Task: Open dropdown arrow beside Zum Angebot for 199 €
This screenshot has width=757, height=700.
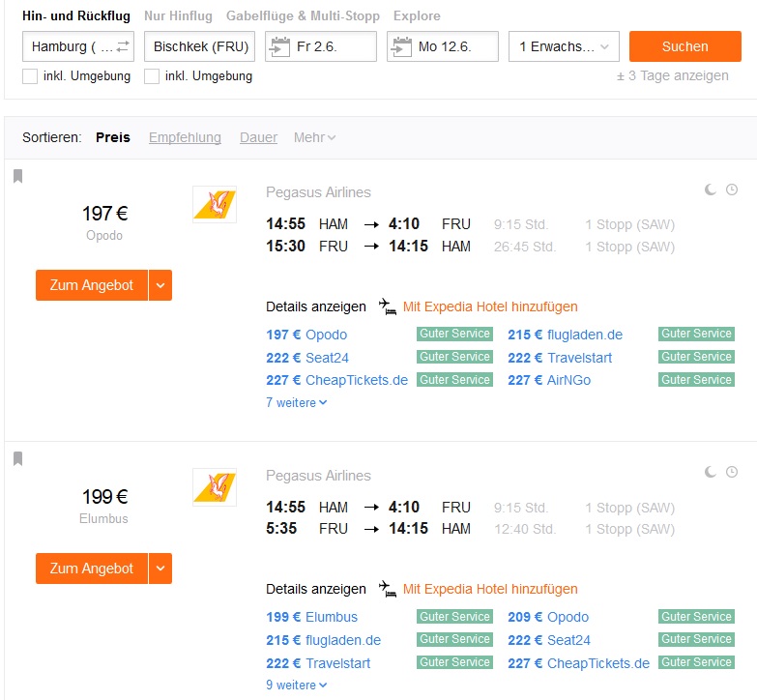Action: [x=160, y=569]
